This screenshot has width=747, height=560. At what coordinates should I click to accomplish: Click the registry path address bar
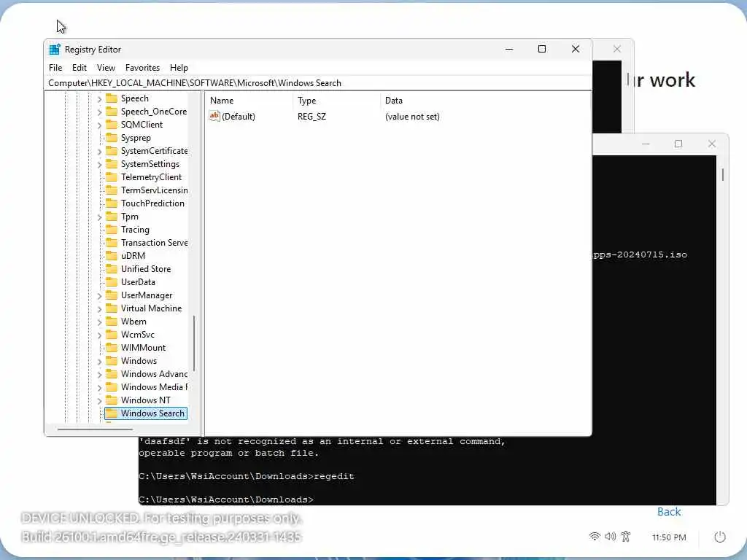pyautogui.click(x=318, y=83)
